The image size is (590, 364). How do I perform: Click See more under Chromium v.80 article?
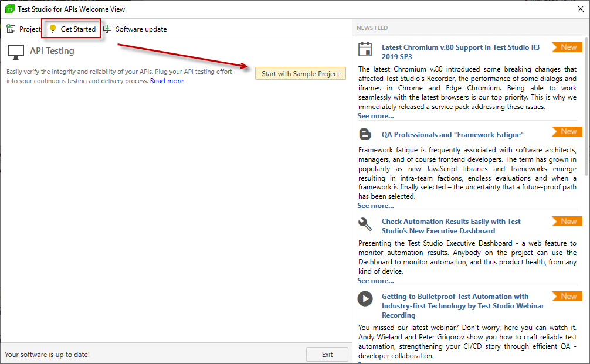375,116
